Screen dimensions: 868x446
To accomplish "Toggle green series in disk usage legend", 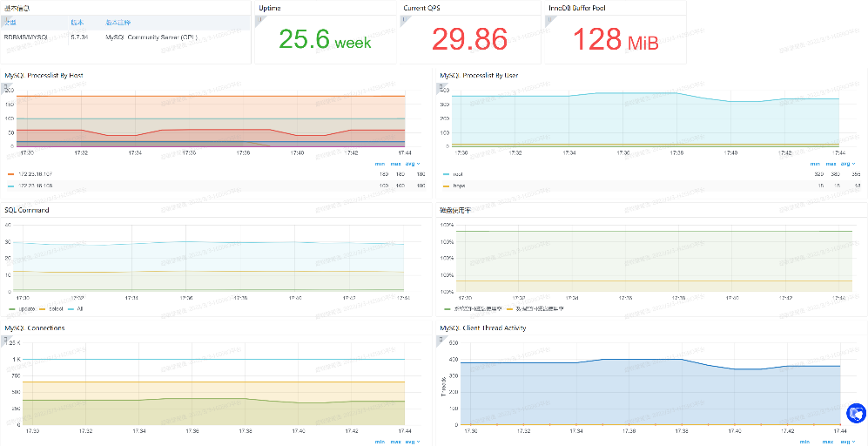I will 476,308.
